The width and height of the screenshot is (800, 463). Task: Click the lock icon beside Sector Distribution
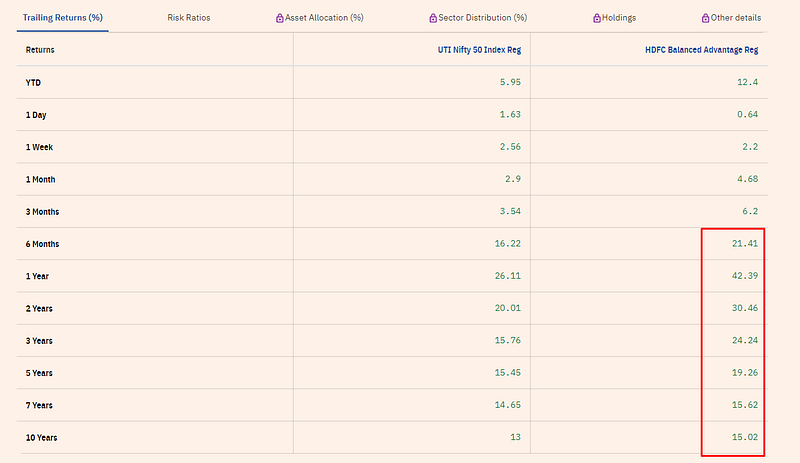coord(432,18)
